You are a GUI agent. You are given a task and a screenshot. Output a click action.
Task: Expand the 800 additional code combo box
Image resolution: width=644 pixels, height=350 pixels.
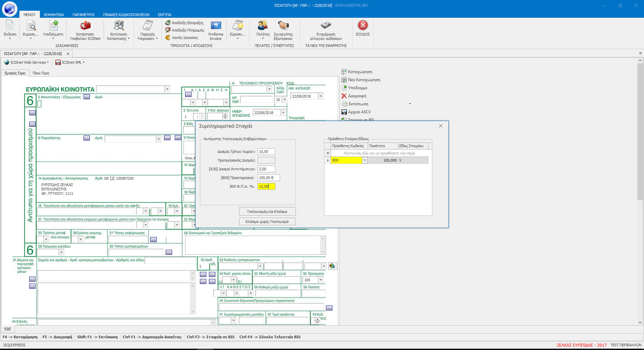coord(365,161)
